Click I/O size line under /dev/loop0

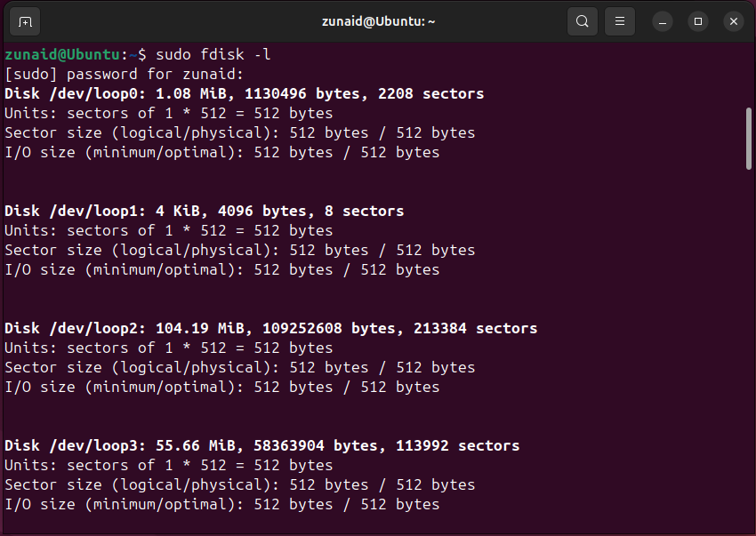(x=221, y=152)
